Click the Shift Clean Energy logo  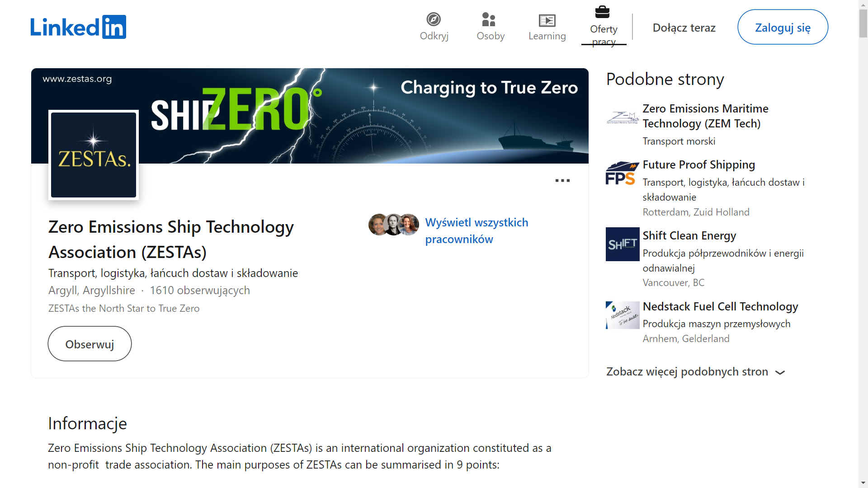(623, 244)
